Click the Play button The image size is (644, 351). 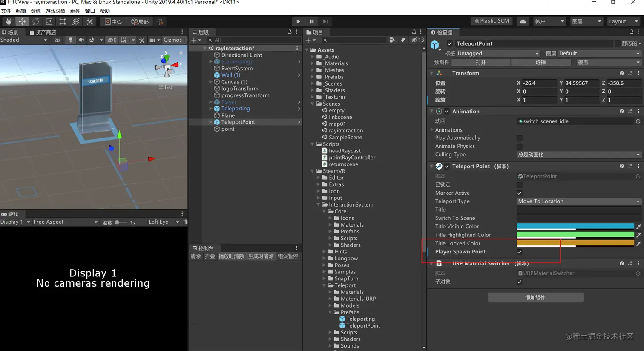(298, 21)
